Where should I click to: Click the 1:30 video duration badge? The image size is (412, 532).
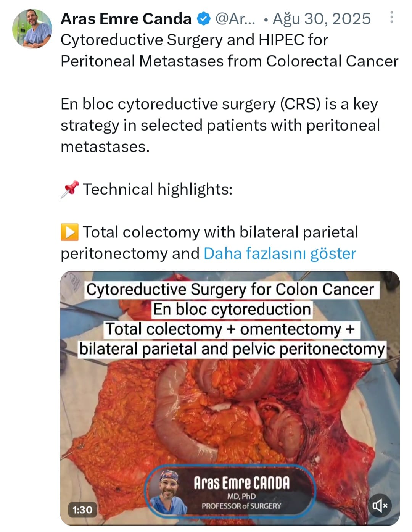pos(82,509)
